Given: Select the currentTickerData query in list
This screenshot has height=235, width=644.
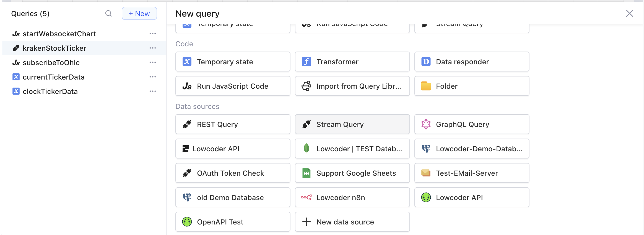Looking at the screenshot, I should point(54,77).
